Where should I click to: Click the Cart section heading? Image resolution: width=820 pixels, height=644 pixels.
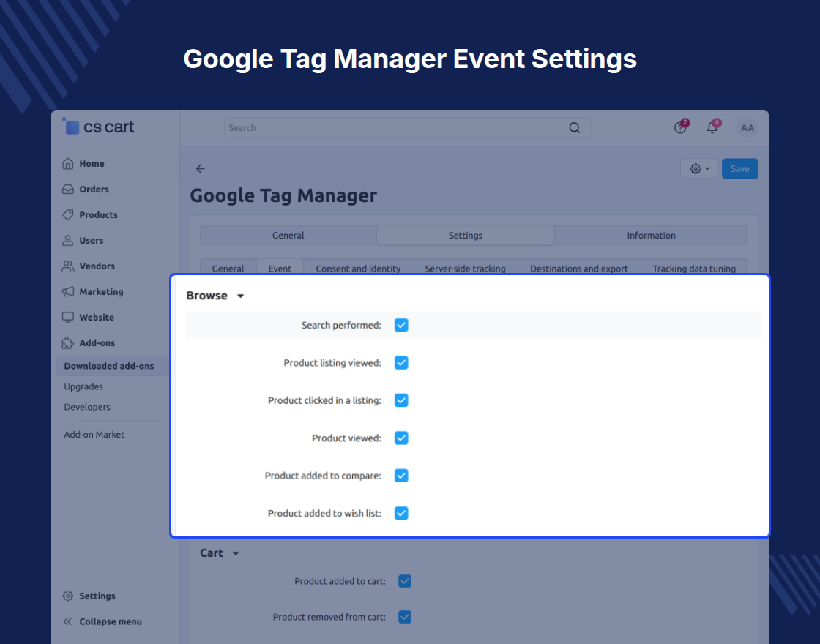pos(212,553)
